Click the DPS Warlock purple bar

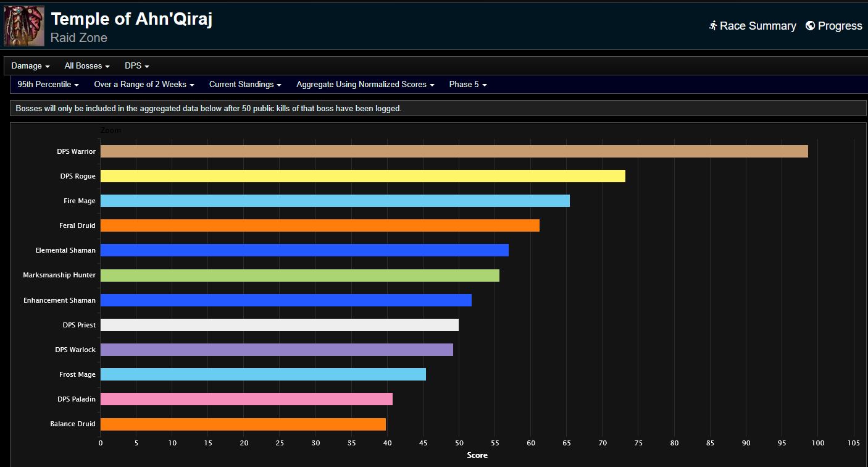point(277,350)
